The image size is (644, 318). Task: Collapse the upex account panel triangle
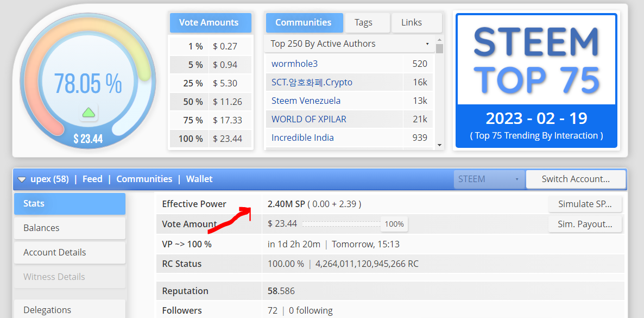click(x=22, y=179)
